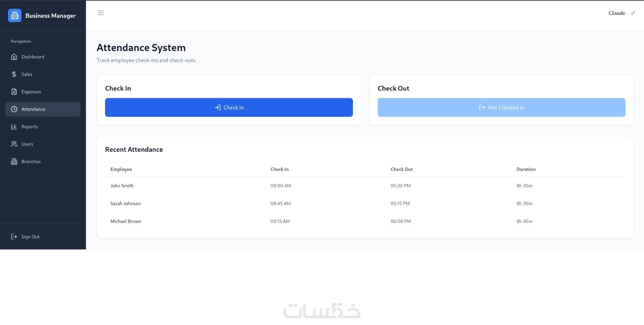Click John Smith's 8h 30m duration
The image size is (644, 325).
coord(524,186)
